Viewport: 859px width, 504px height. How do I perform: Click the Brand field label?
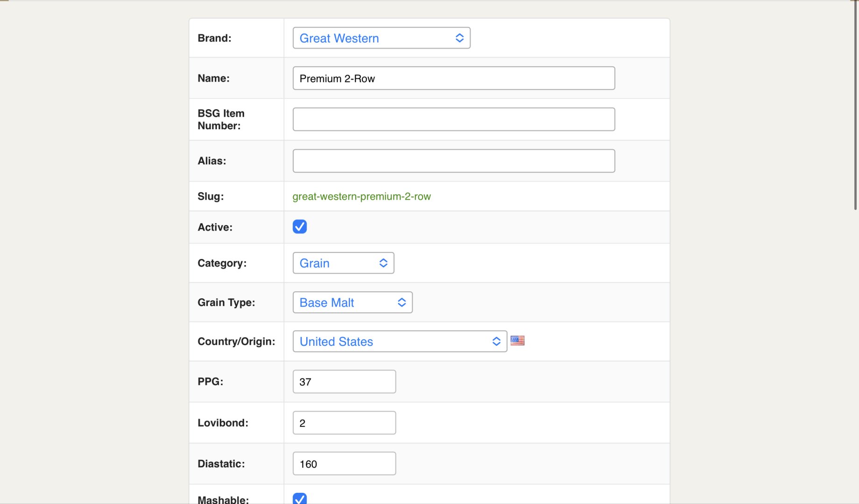point(214,38)
